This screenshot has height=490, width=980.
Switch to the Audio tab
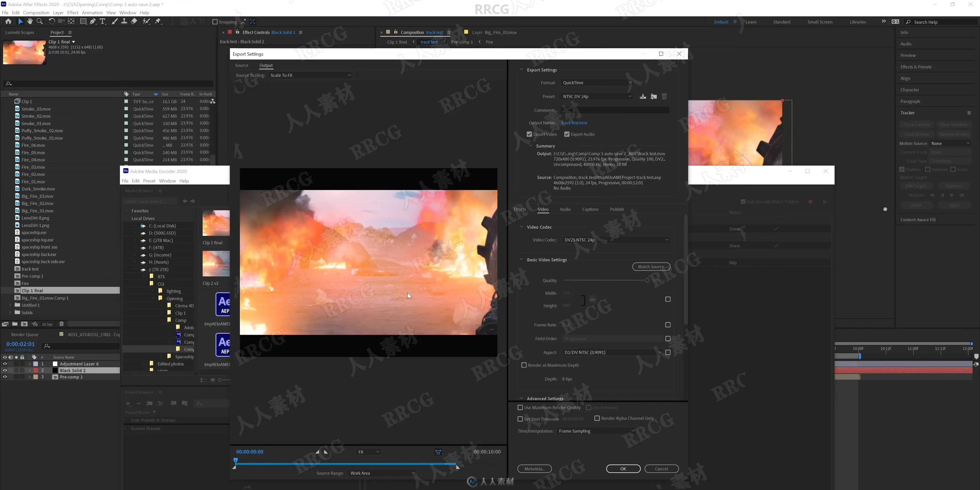tap(565, 209)
